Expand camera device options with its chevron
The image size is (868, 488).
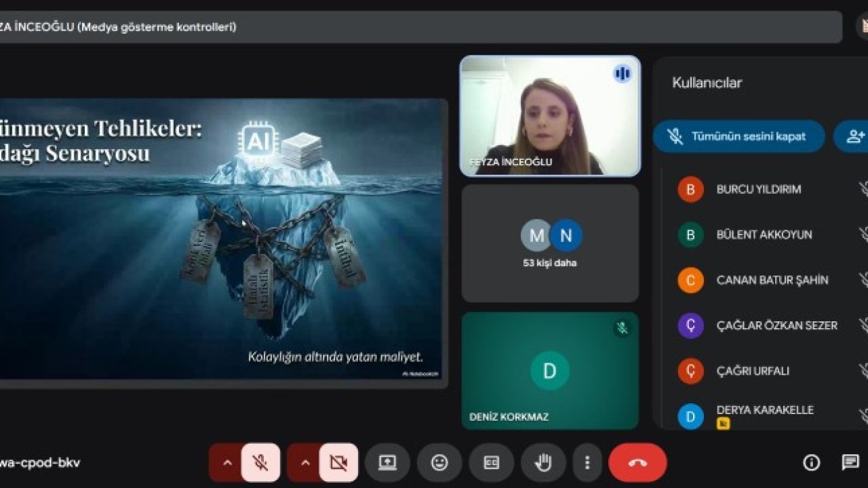[x=304, y=463]
